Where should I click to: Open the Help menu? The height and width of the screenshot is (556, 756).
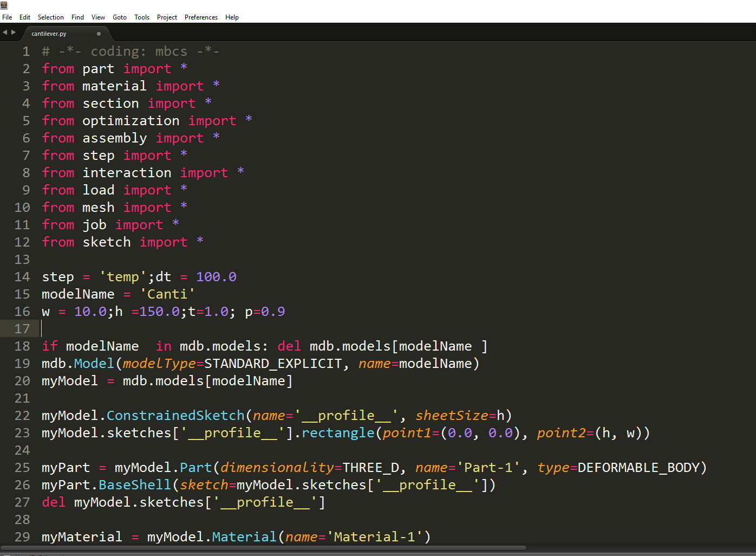click(x=232, y=17)
